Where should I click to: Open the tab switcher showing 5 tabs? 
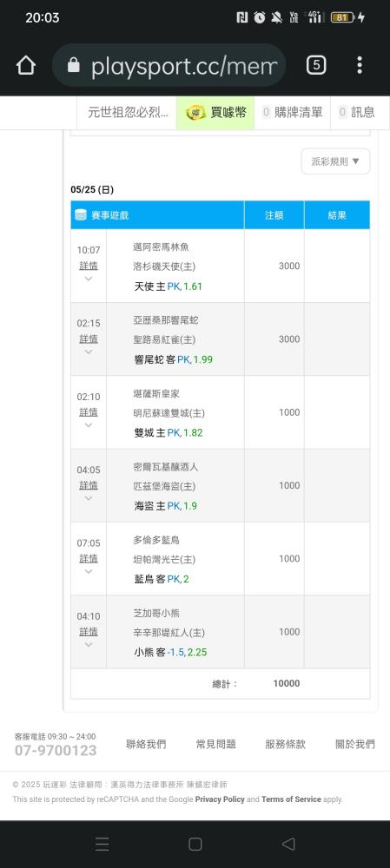point(316,65)
